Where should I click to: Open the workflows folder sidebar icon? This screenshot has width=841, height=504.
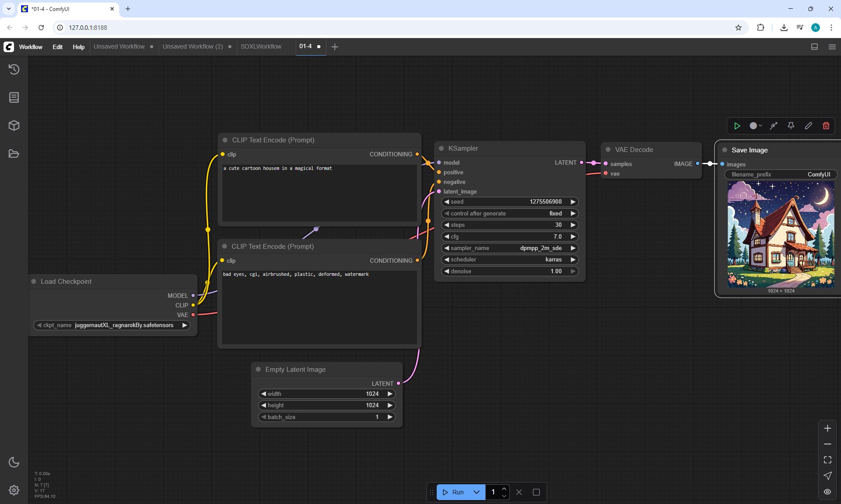14,154
